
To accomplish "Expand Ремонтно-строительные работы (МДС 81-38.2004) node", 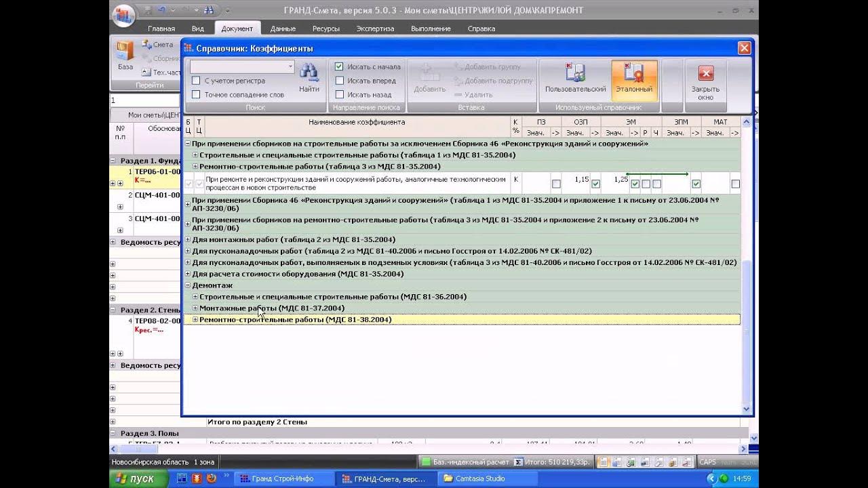I will 195,320.
